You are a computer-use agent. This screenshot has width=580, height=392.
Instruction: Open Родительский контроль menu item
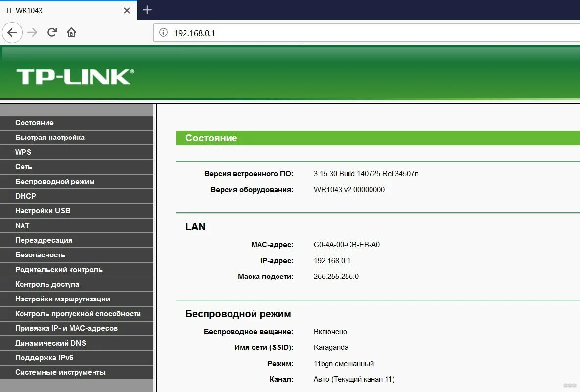(x=76, y=270)
